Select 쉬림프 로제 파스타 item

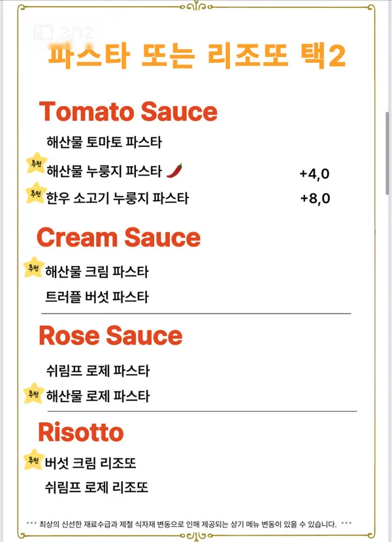[98, 371]
